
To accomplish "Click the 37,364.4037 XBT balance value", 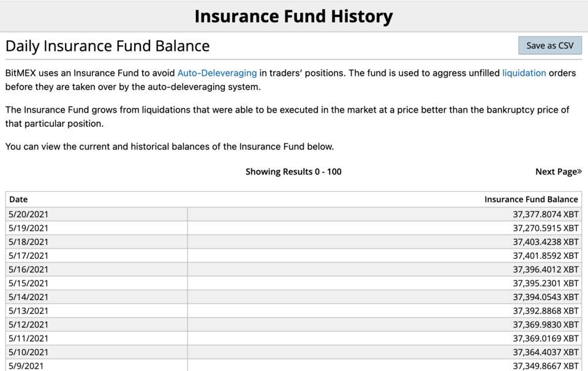I will pos(545,352).
